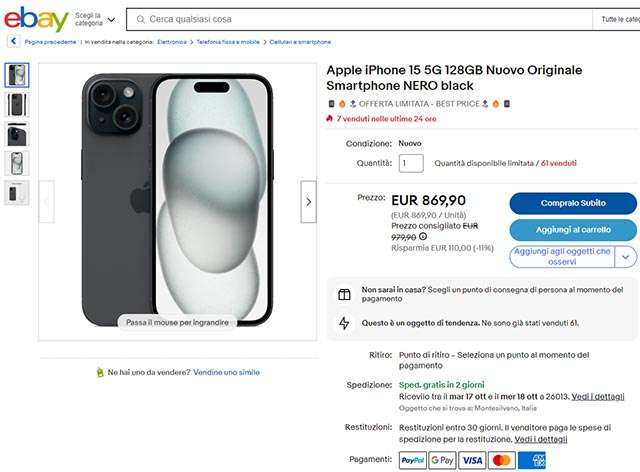The height and width of the screenshot is (472, 640).
Task: Click the quantity input box
Action: point(411,163)
